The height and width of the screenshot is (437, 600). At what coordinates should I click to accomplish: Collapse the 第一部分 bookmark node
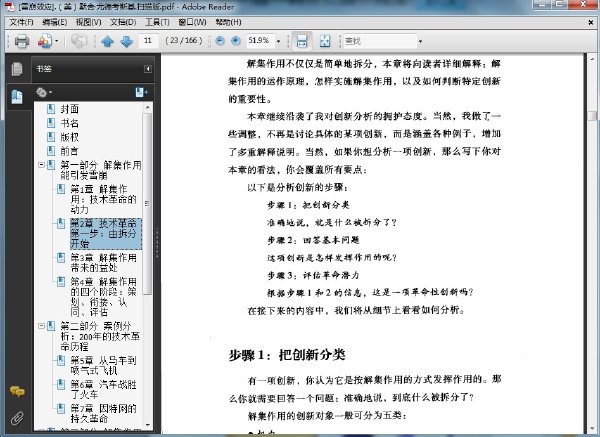pyautogui.click(x=41, y=165)
